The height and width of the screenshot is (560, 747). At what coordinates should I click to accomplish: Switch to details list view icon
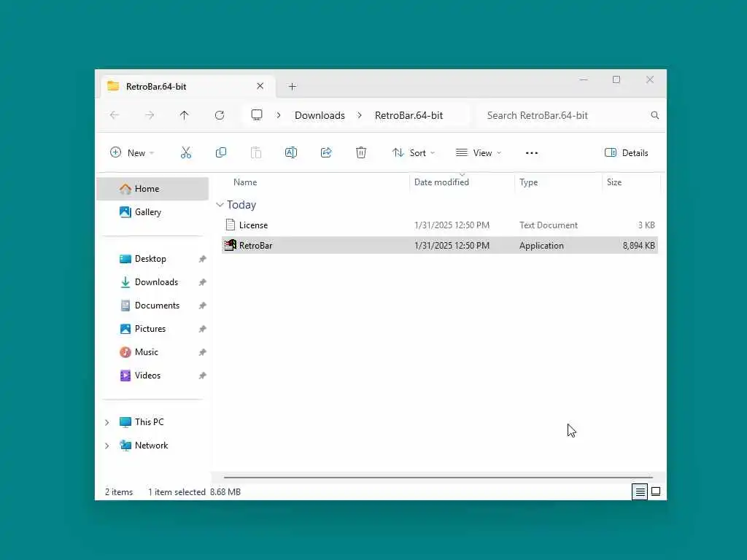pyautogui.click(x=640, y=492)
